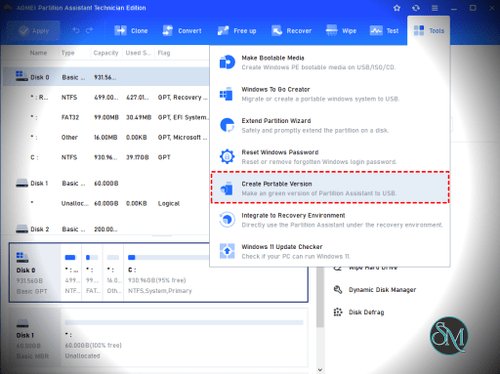Click the Integrate to Recovery Environment icon
Image resolution: width=500 pixels, height=374 pixels.
(227, 220)
